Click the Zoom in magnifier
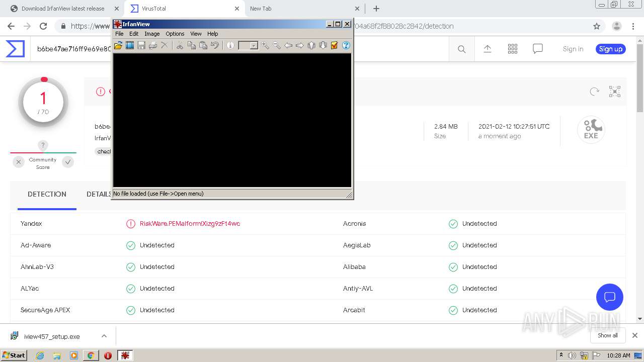The image size is (644, 362). (x=265, y=45)
